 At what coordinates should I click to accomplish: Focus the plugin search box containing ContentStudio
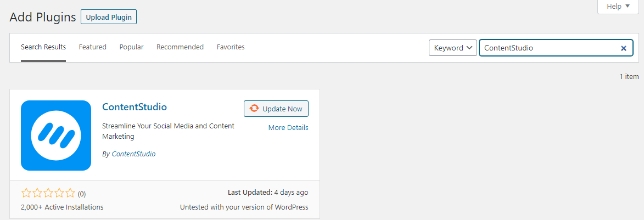[x=556, y=48]
